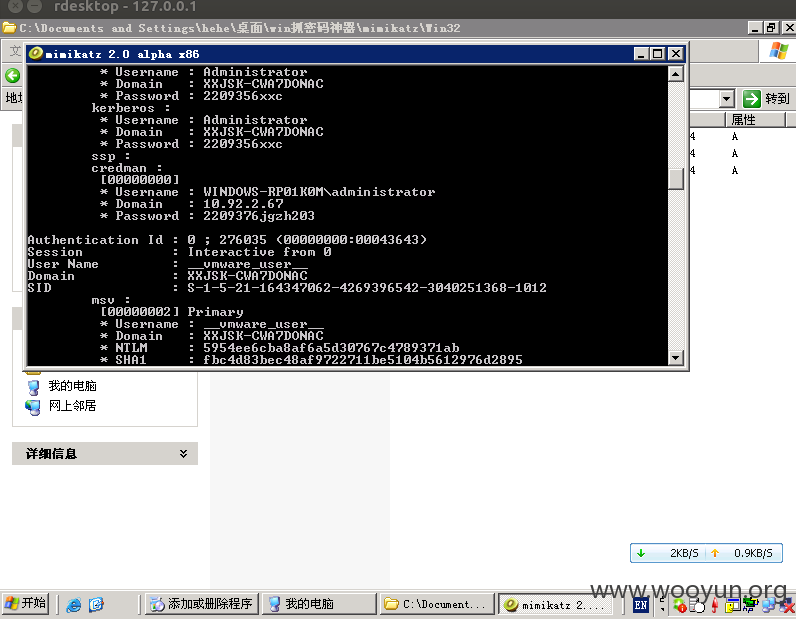This screenshot has width=796, height=619.
Task: Click the green Go arrow button labeled 转到
Action: 767,99
